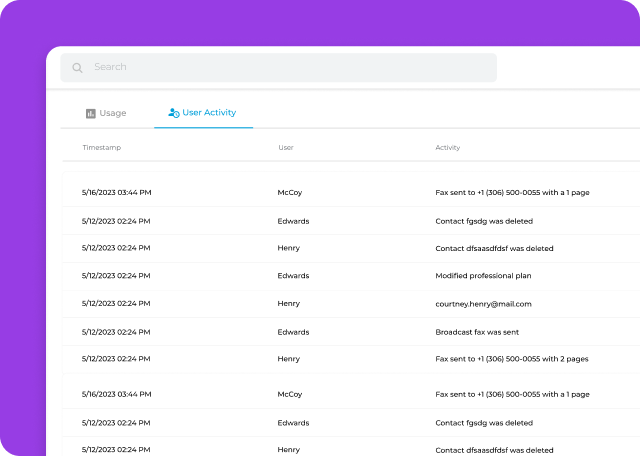Viewport: 640px width, 458px height.
Task: Click courtney.henry@mail.com activity entry
Action: pos(483,304)
